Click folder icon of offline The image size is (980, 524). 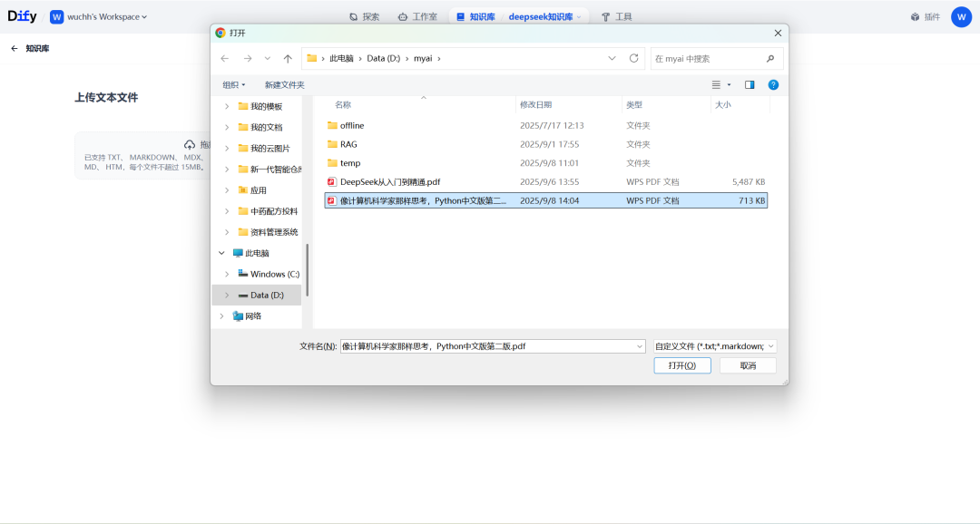click(x=332, y=125)
